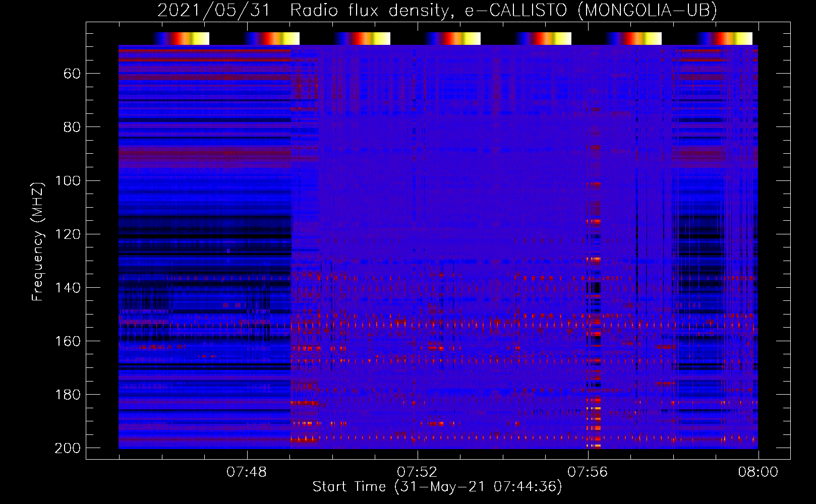This screenshot has width=816, height=504.
Task: Click the 200 frequency tick label
Action: pos(68,448)
